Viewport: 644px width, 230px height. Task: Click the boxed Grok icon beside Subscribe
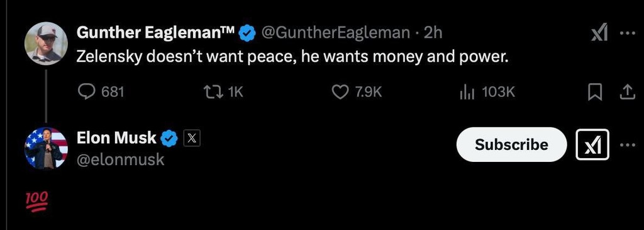(592, 144)
